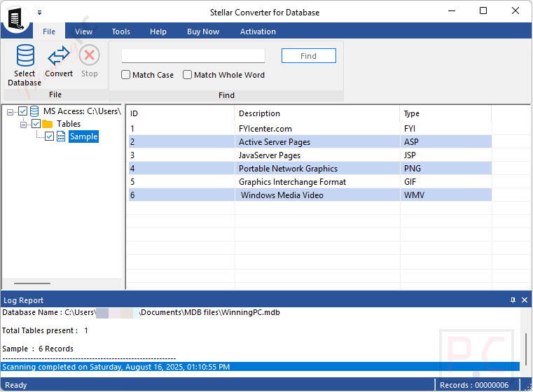Open the Activation tab
533x392 pixels.
click(x=258, y=31)
